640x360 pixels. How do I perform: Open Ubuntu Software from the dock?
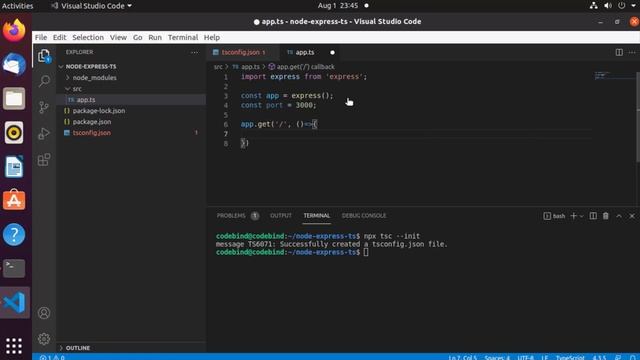pyautogui.click(x=14, y=200)
